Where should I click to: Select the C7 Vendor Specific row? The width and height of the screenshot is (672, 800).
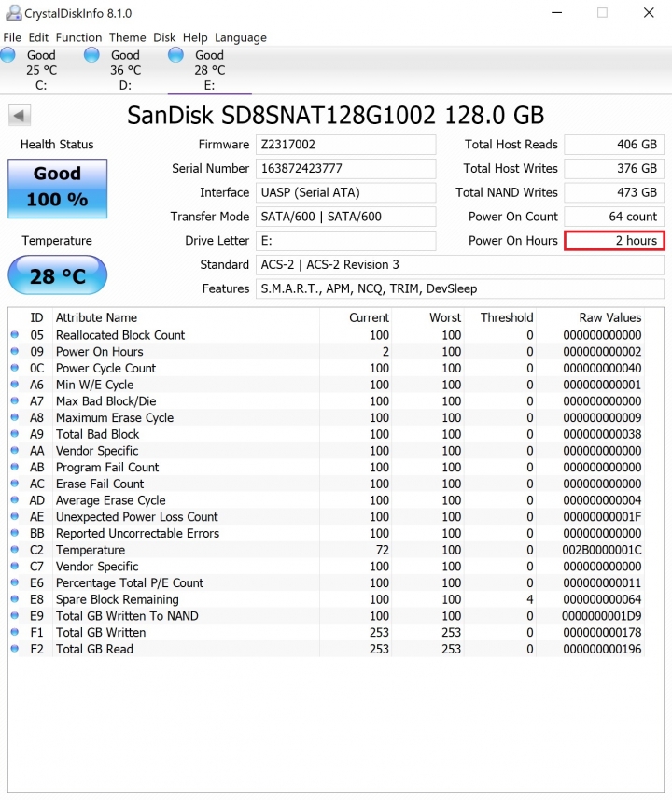coord(327,566)
